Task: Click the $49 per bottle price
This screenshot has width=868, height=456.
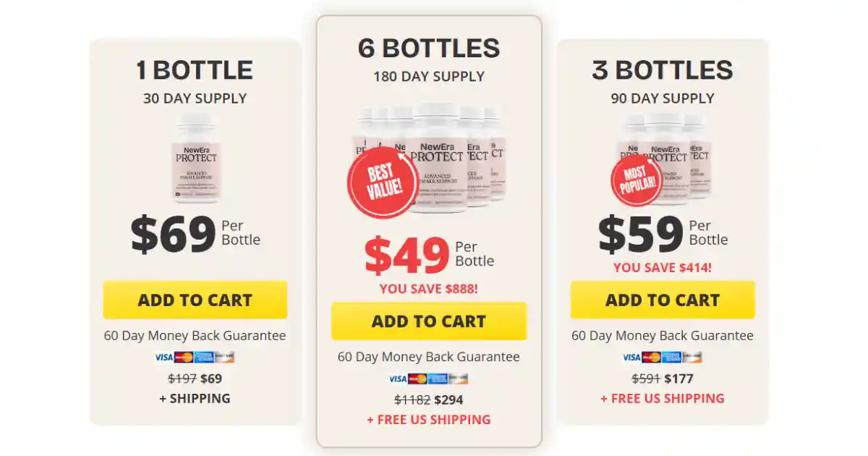Action: pyautogui.click(x=407, y=256)
